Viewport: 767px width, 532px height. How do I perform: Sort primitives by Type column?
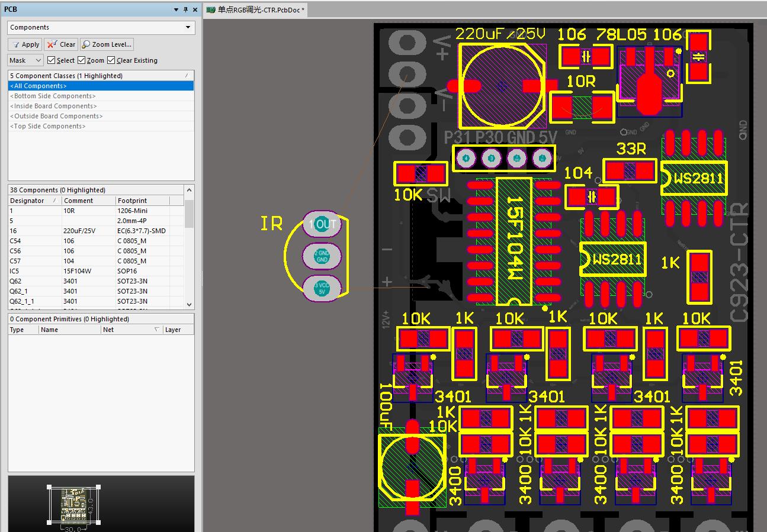coord(24,330)
